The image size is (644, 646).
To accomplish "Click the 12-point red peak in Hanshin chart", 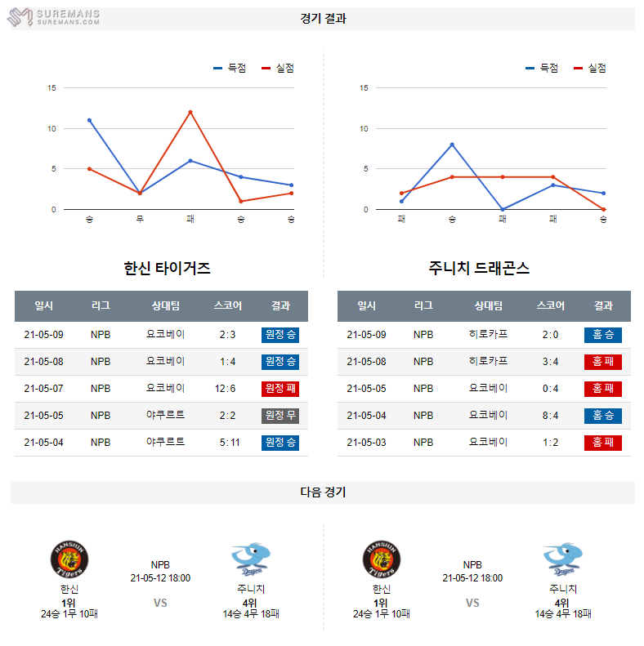I will click(190, 112).
